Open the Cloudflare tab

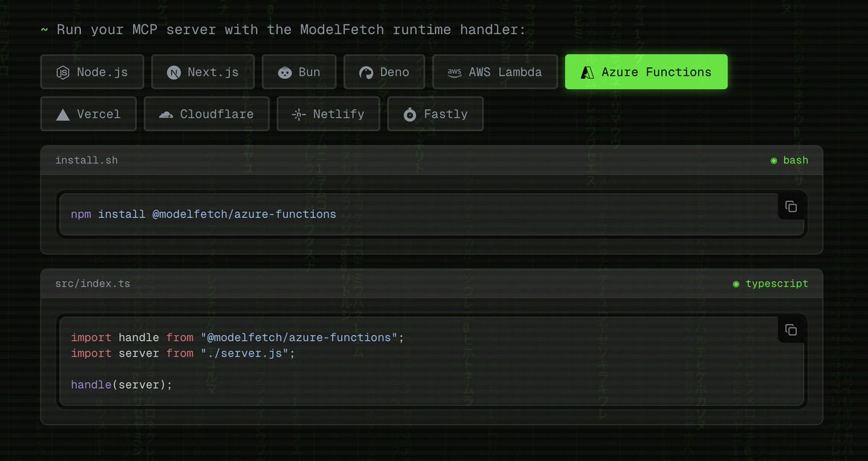coord(206,114)
